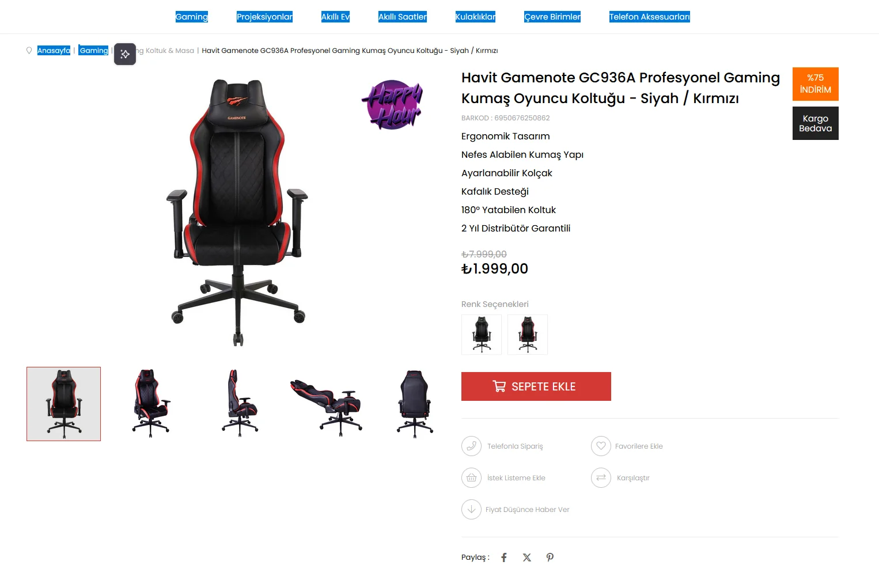Open the Gaming menu item

(192, 17)
